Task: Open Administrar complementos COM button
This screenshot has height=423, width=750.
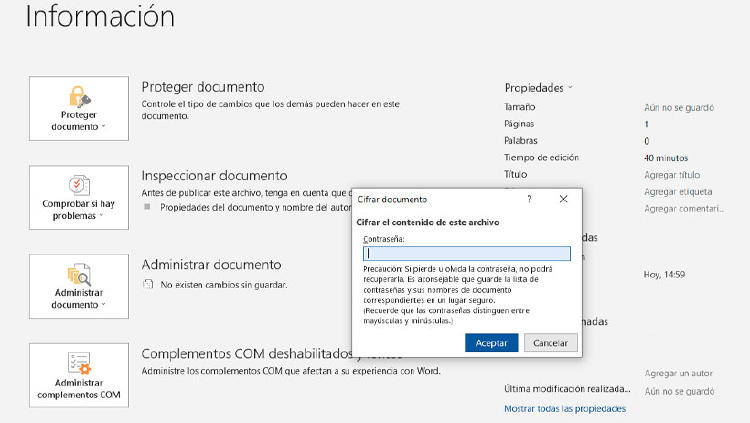Action: pyautogui.click(x=79, y=377)
